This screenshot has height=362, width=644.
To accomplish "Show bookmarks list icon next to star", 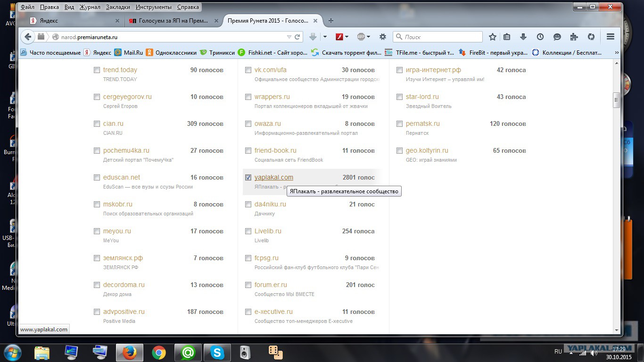I will pos(507,37).
